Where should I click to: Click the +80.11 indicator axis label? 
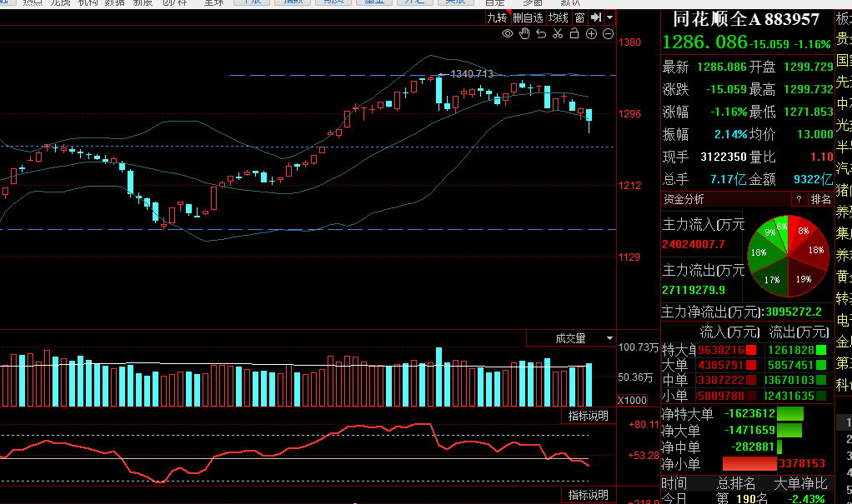(x=644, y=425)
